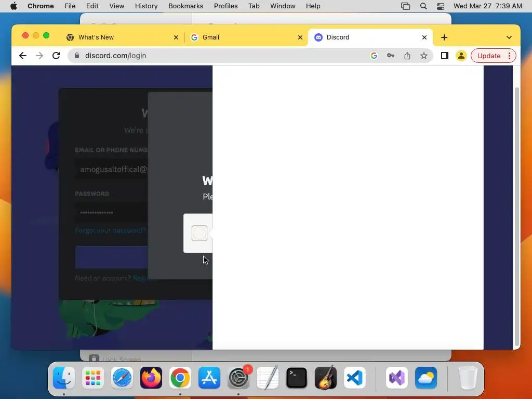Open a new tab with plus button

pos(444,37)
